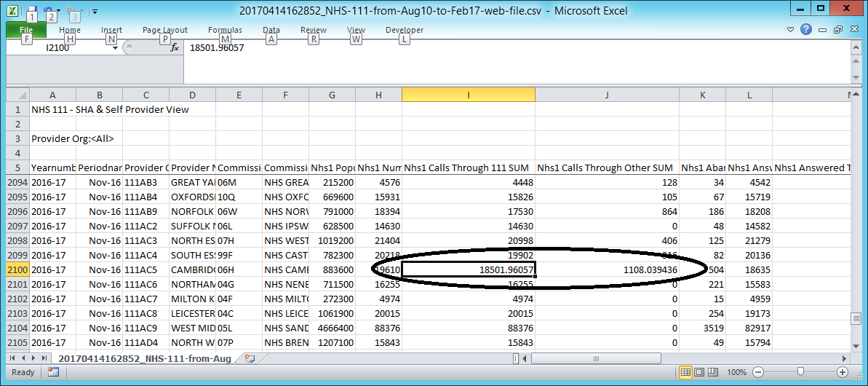Switch to the View ribbon tab
868x386 pixels.
(356, 30)
